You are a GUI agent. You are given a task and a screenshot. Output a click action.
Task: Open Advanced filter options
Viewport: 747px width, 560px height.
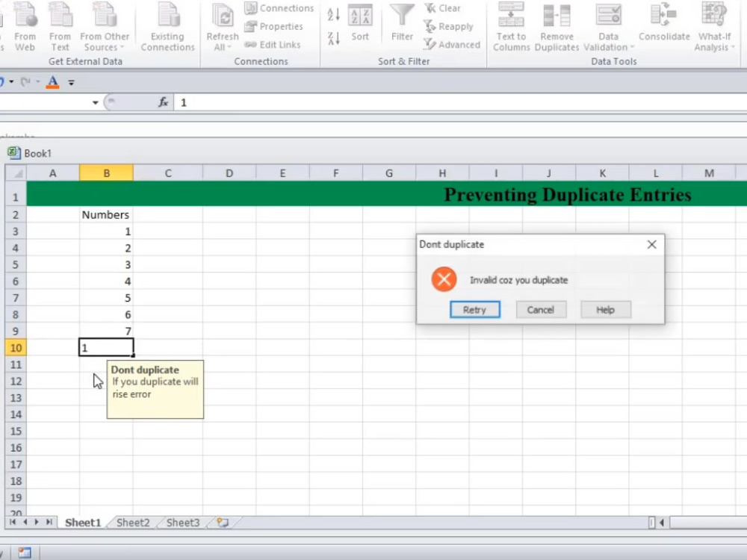[x=452, y=44]
